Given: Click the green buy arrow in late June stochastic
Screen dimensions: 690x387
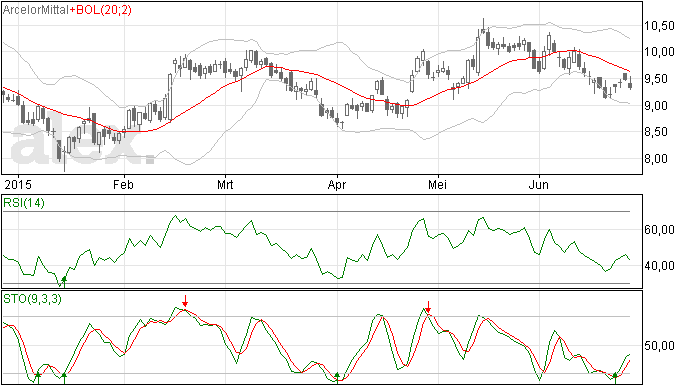Looking at the screenshot, I should pos(615,377).
